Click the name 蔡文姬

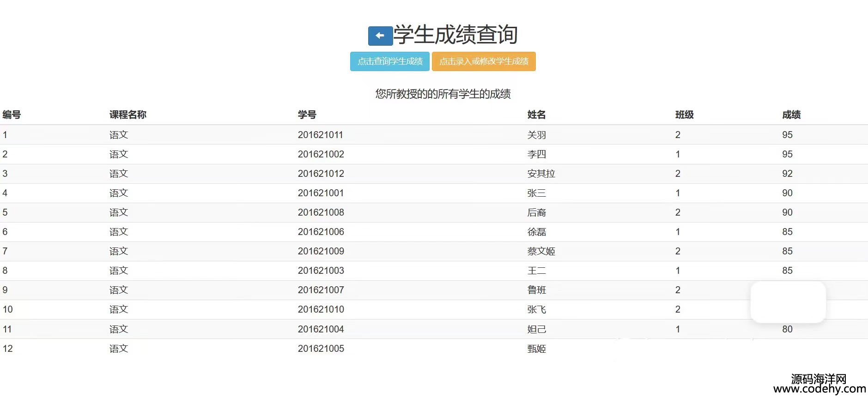click(x=541, y=251)
